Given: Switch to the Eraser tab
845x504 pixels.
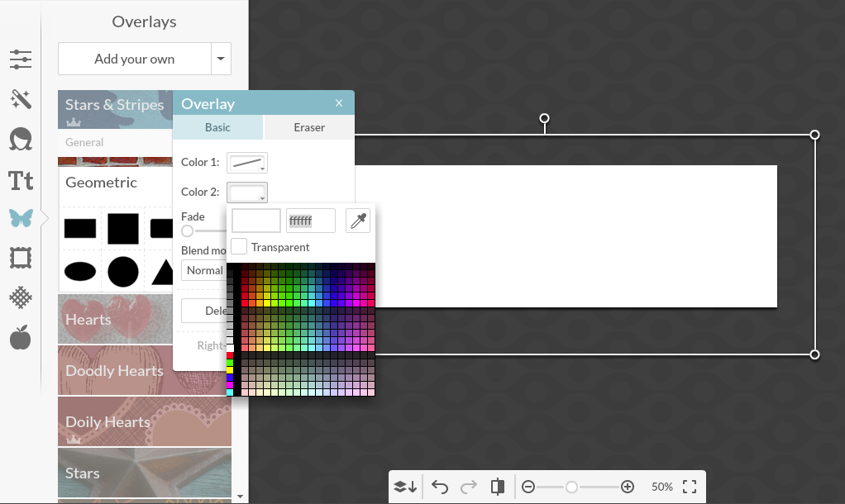Looking at the screenshot, I should (309, 127).
